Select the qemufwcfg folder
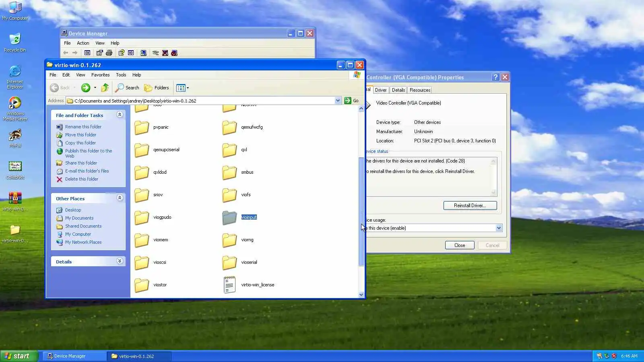 point(243,127)
